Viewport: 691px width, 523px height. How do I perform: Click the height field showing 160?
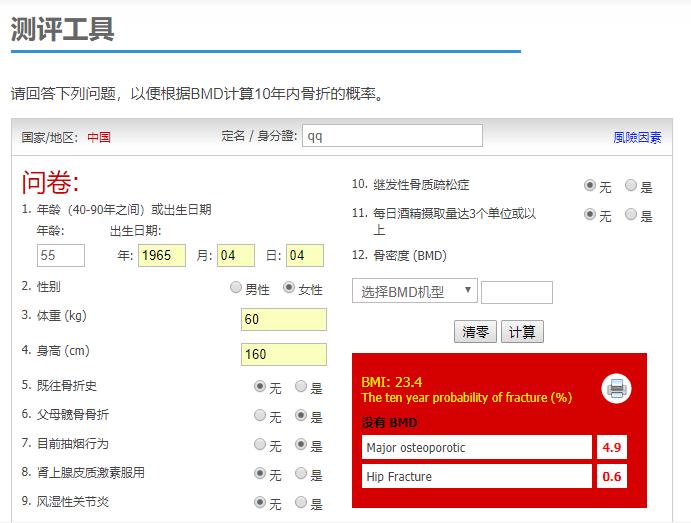pyautogui.click(x=284, y=354)
